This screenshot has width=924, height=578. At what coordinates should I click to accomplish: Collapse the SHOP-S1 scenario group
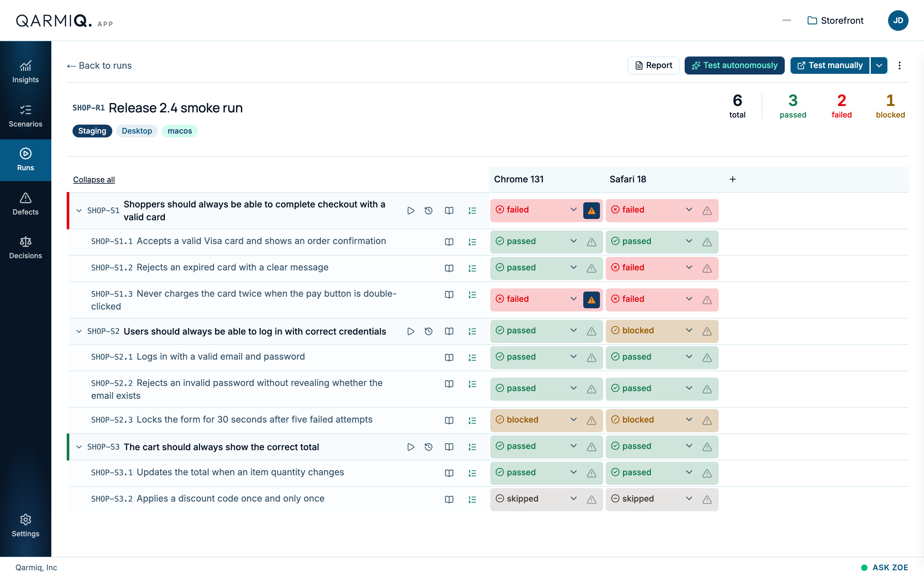pos(79,211)
